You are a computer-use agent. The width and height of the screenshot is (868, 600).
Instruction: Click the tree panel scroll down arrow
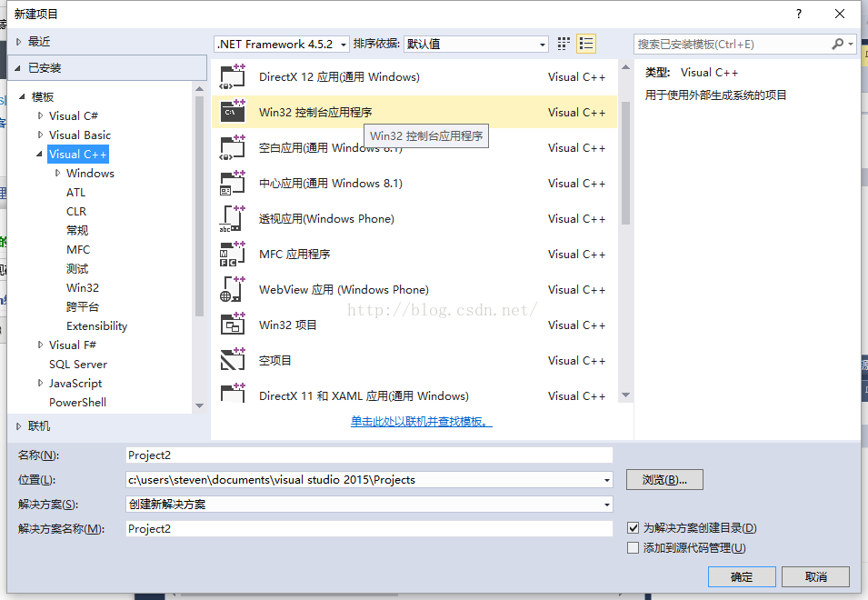(200, 405)
